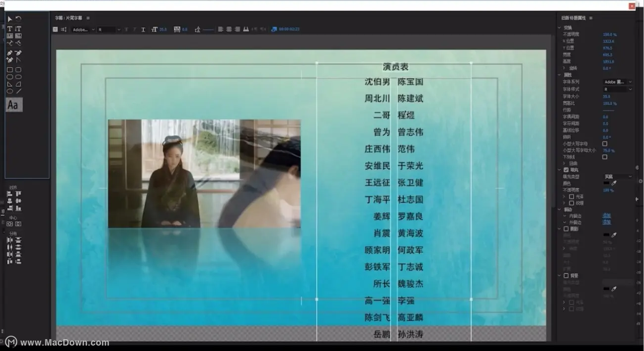Select the Rectangle shape tool
The image size is (644, 351).
(x=10, y=70)
